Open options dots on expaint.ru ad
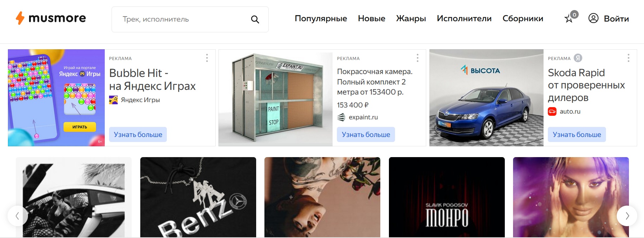This screenshot has width=644, height=238. pyautogui.click(x=418, y=58)
